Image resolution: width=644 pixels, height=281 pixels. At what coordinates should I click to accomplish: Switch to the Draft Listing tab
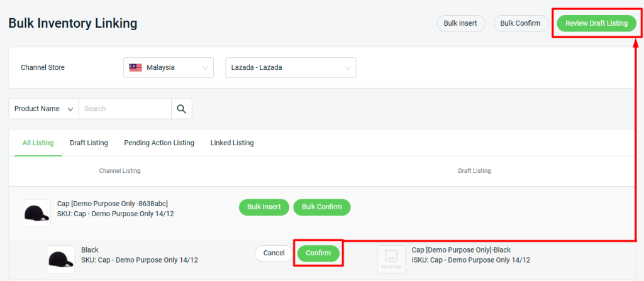(x=89, y=143)
